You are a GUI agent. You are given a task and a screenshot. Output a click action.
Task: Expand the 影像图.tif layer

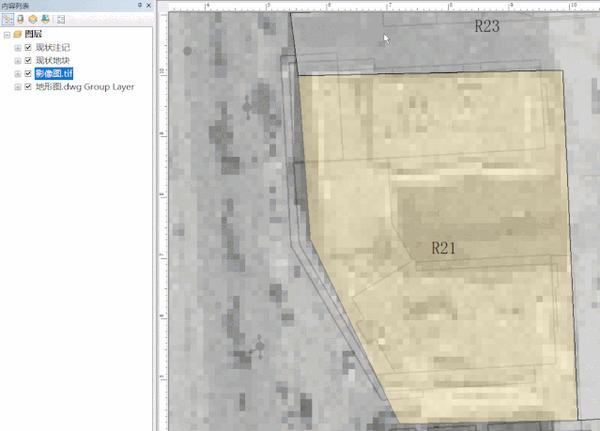(18, 74)
